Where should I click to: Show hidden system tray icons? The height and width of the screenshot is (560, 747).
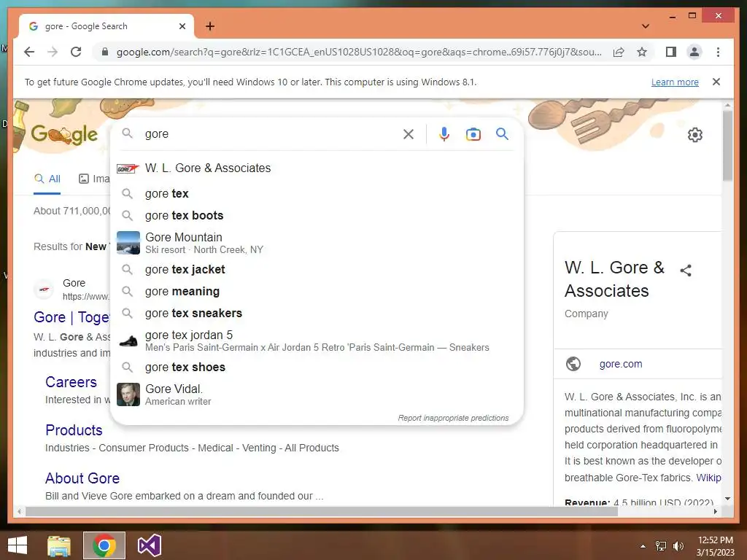pyautogui.click(x=643, y=546)
